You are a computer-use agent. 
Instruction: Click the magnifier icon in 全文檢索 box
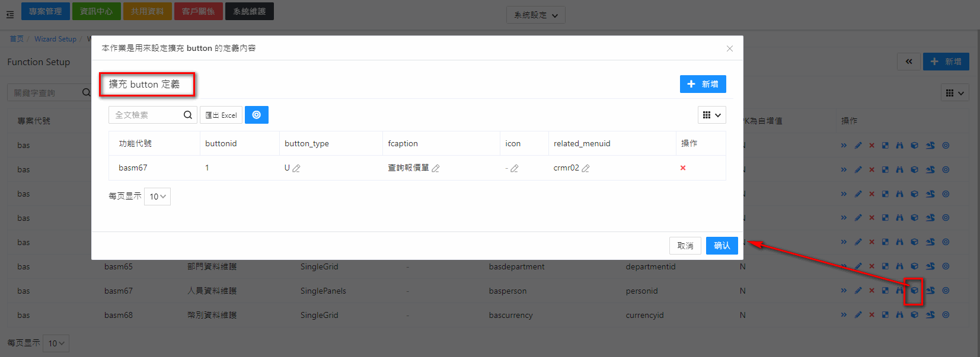pyautogui.click(x=188, y=115)
